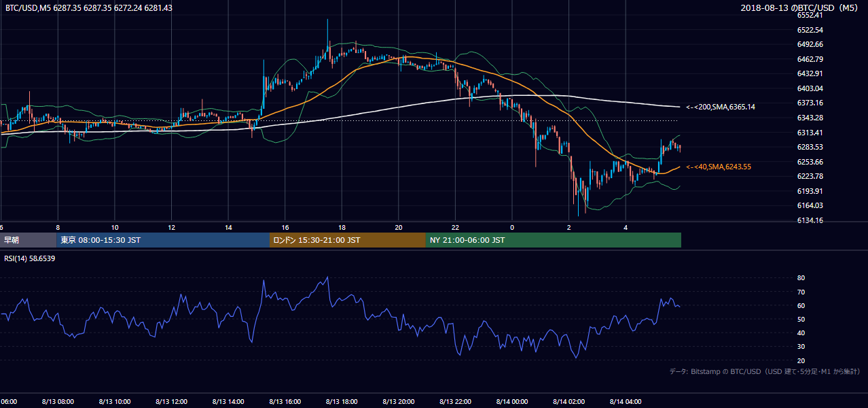Click the 8/13 20:00 date label
868x408 pixels.
pyautogui.click(x=398, y=401)
